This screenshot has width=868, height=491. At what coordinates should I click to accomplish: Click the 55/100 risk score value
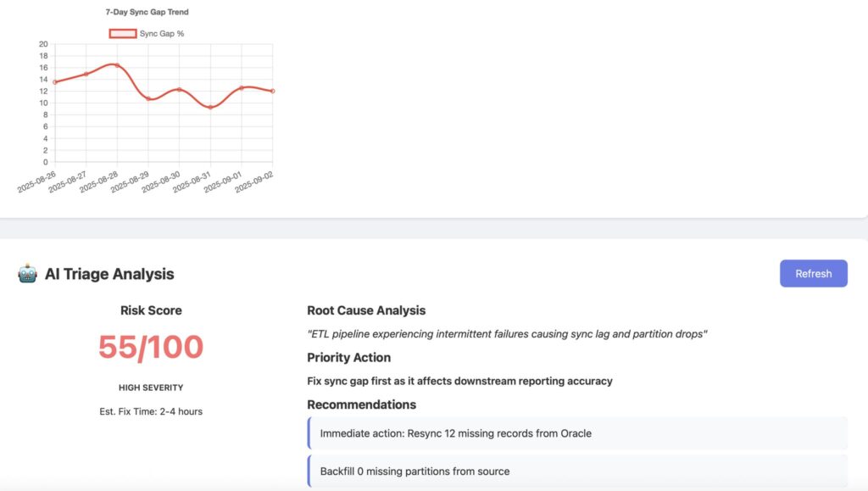pos(151,348)
